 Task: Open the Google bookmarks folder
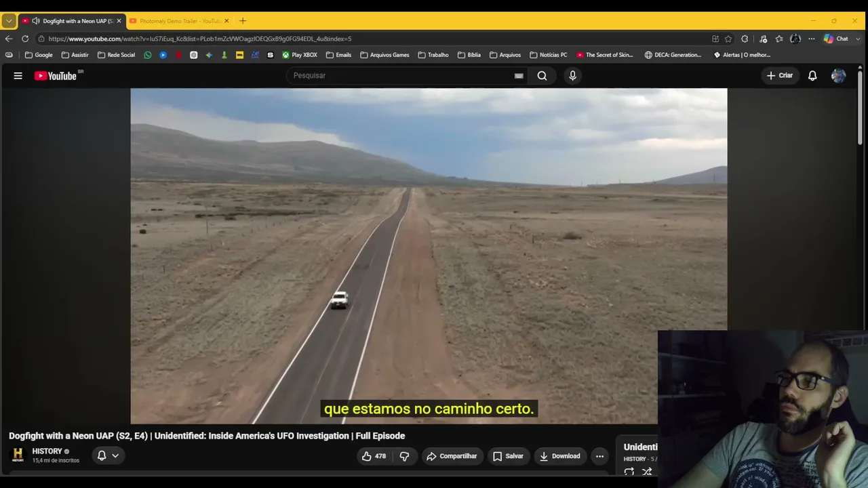(x=39, y=55)
